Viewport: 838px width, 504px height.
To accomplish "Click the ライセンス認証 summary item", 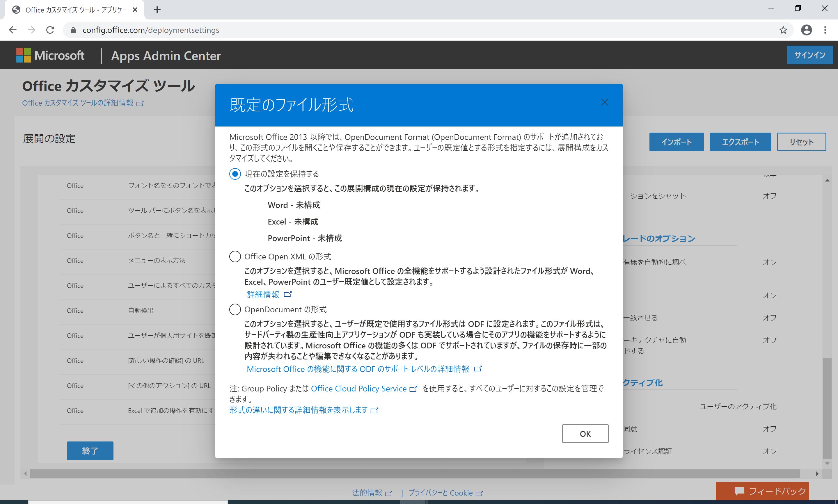I will pos(647,451).
